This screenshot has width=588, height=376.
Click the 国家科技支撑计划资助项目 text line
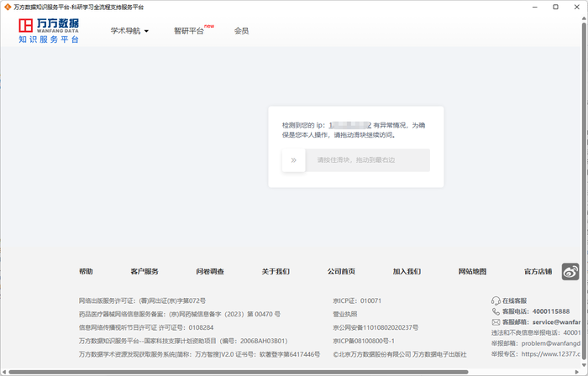(x=183, y=342)
